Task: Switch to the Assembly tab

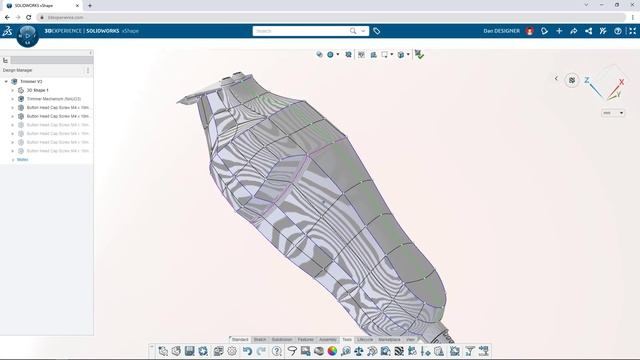Action: click(x=328, y=340)
